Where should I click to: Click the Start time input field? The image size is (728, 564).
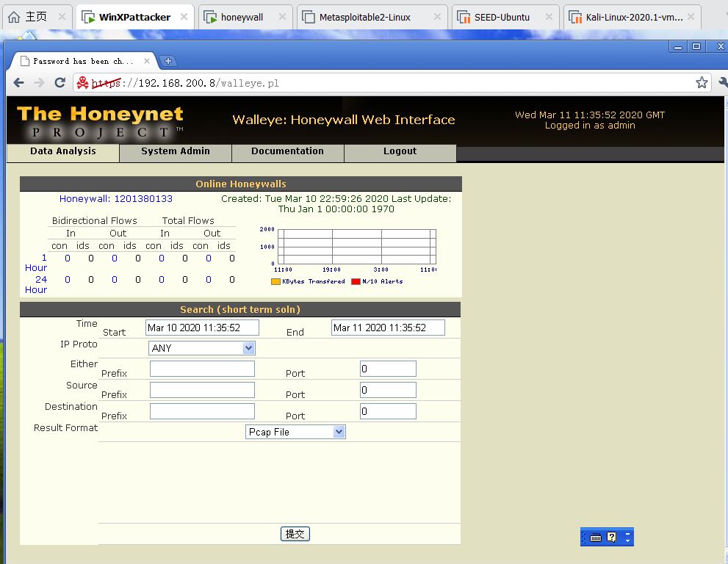click(x=202, y=328)
